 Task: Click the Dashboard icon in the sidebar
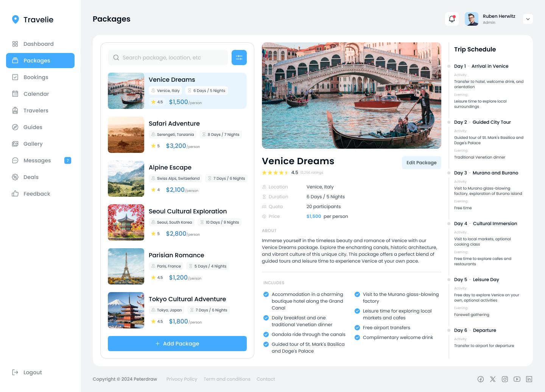pos(15,44)
